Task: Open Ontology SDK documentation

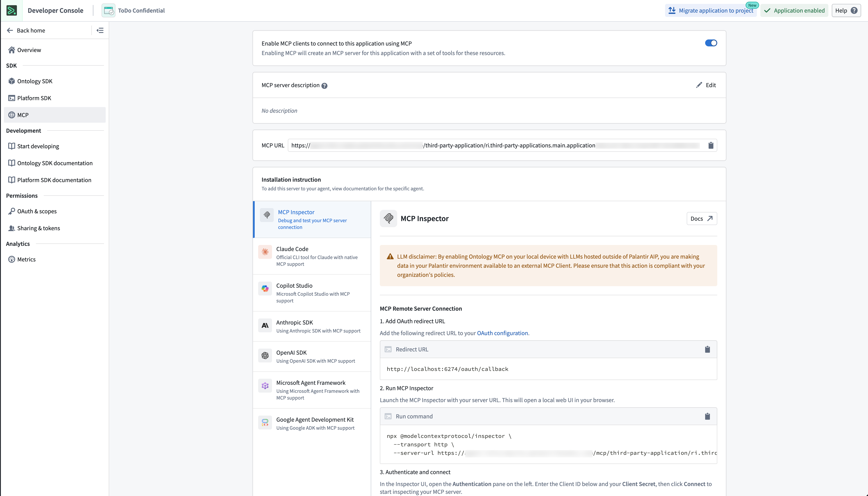Action: tap(55, 163)
